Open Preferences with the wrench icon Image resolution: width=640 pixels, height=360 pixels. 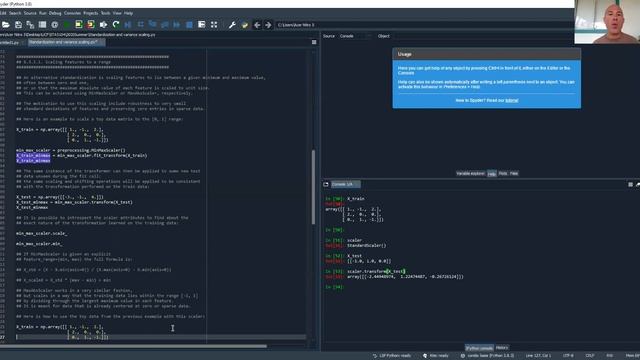[x=232, y=25]
